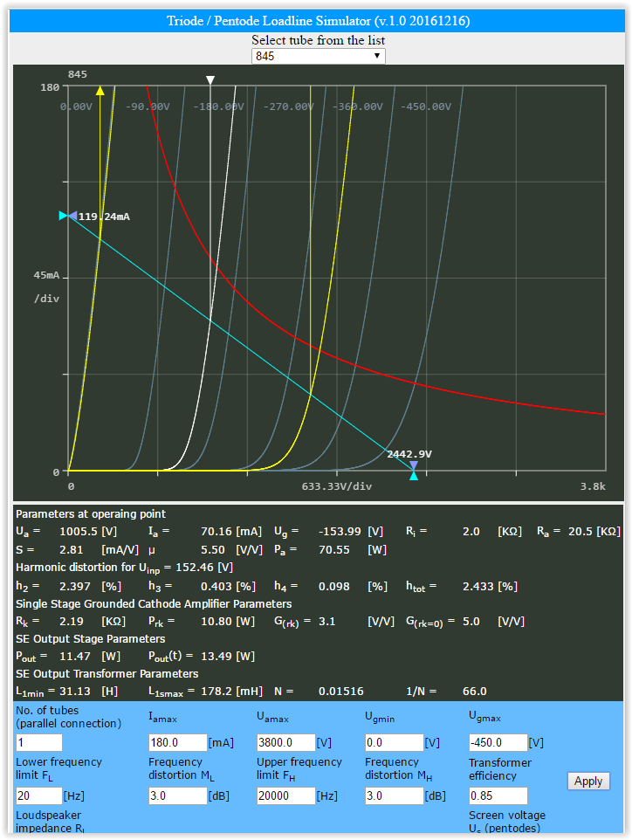This screenshot has height=840, width=632.
Task: Click the Ra value 20.5 [KΩ]
Action: [594, 532]
